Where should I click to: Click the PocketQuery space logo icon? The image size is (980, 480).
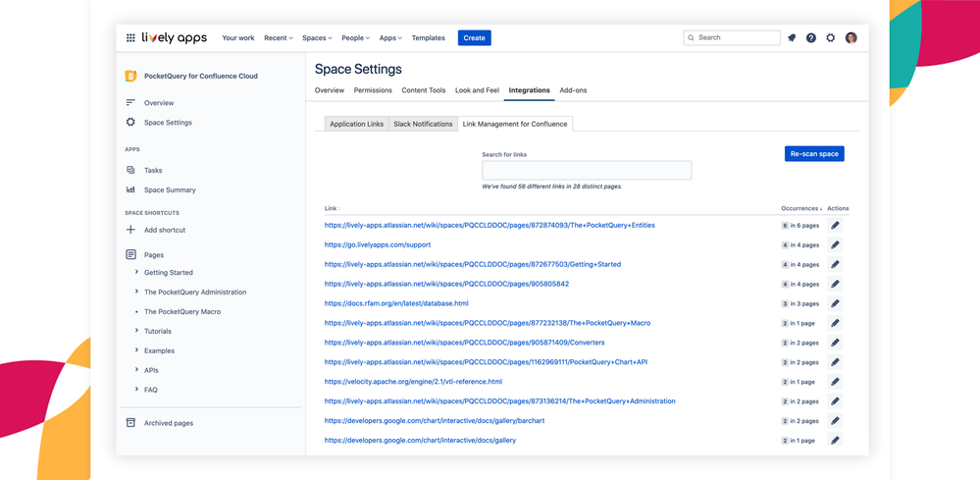(x=130, y=76)
